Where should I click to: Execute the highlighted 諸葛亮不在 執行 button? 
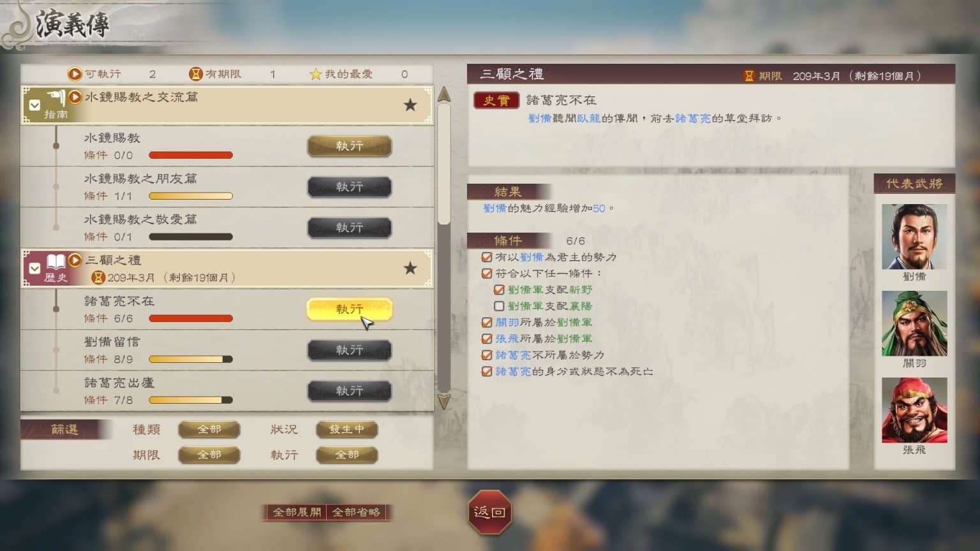[x=350, y=309]
